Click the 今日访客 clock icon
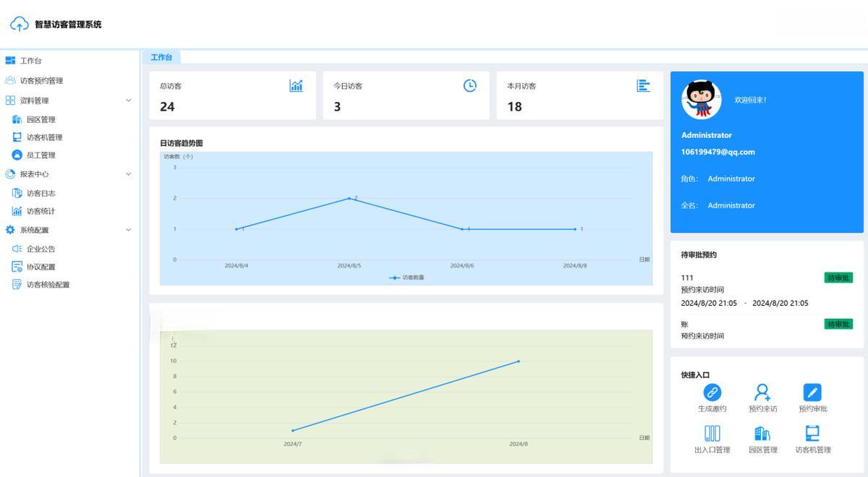This screenshot has height=477, width=868. 469,86
